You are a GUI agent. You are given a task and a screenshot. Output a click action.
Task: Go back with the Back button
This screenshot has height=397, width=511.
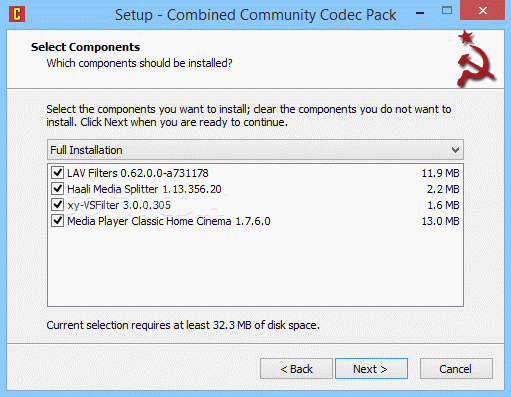tap(296, 369)
